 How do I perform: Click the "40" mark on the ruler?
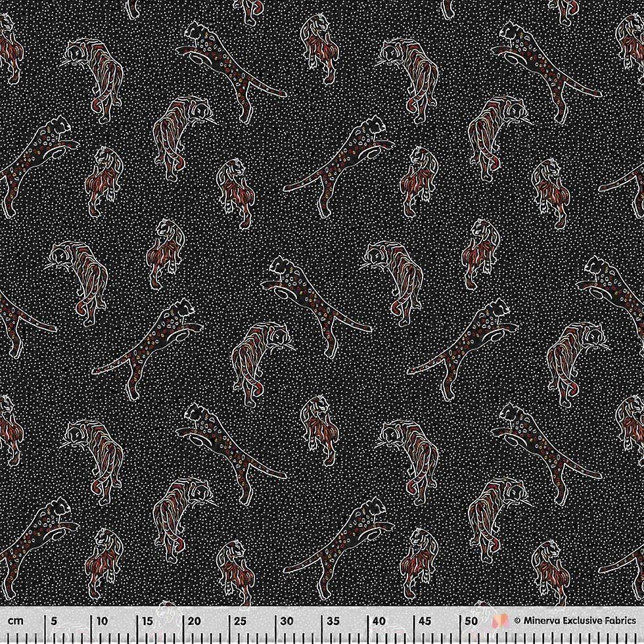[x=380, y=620]
